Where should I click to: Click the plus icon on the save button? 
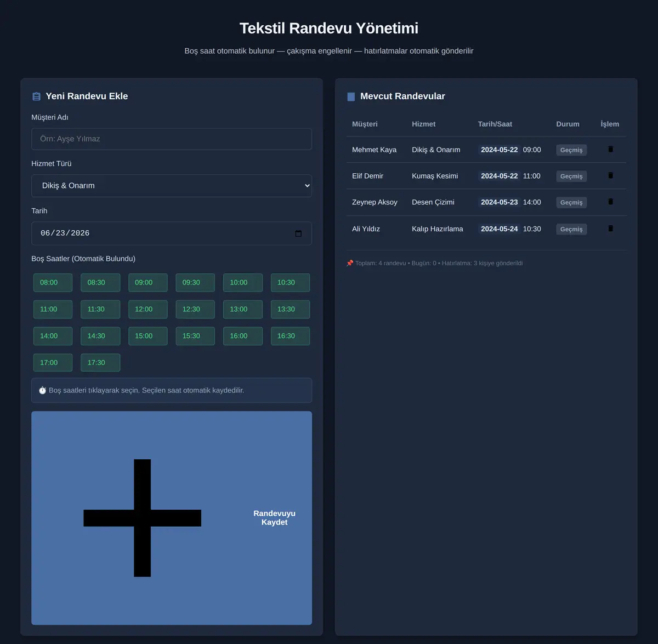(142, 518)
